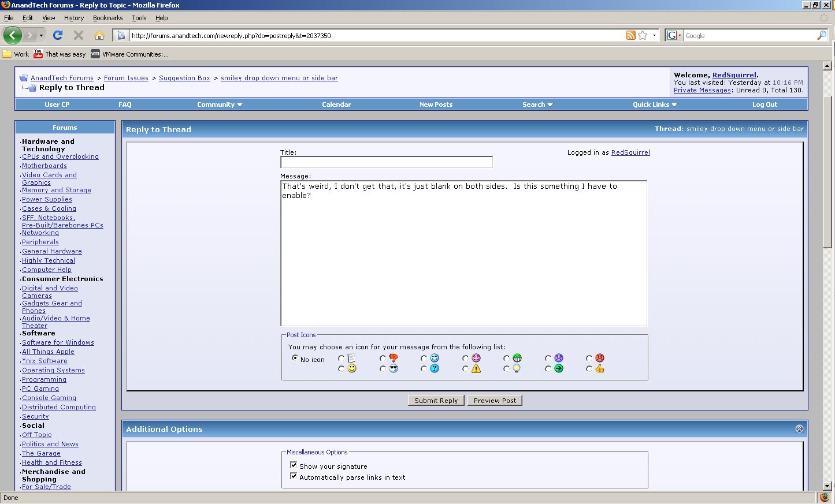The width and height of the screenshot is (835, 504).
Task: Disable Automatically parse links in text
Action: pos(294,476)
